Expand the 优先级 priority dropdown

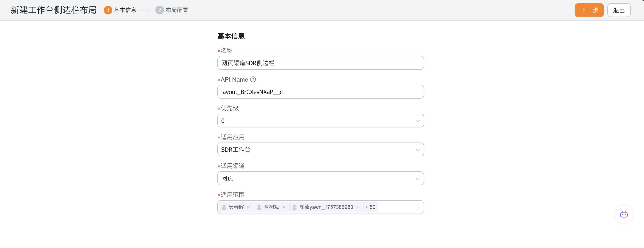pyautogui.click(x=320, y=121)
